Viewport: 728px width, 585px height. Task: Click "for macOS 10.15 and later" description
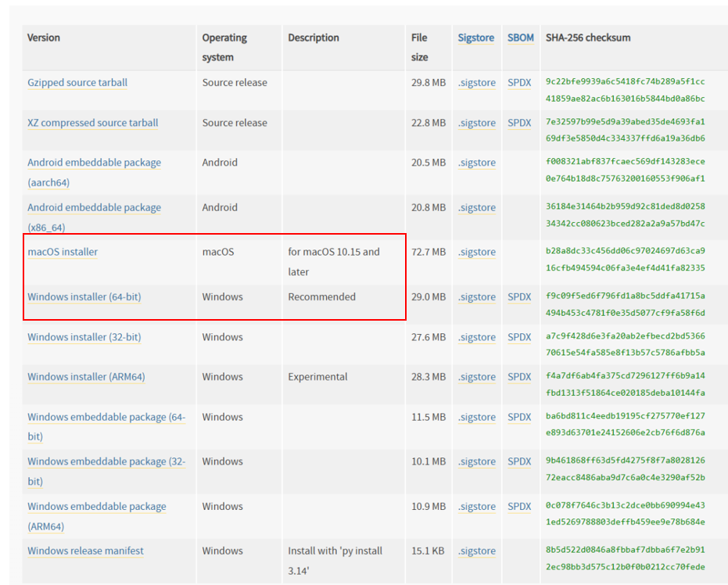334,262
